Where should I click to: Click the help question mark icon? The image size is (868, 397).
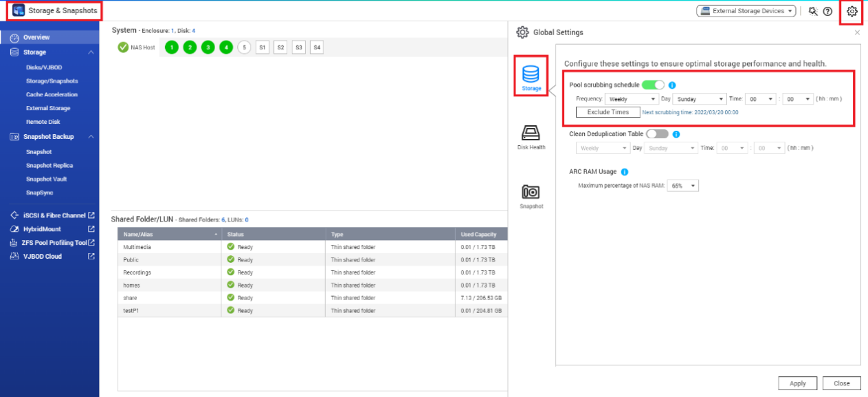click(x=827, y=11)
